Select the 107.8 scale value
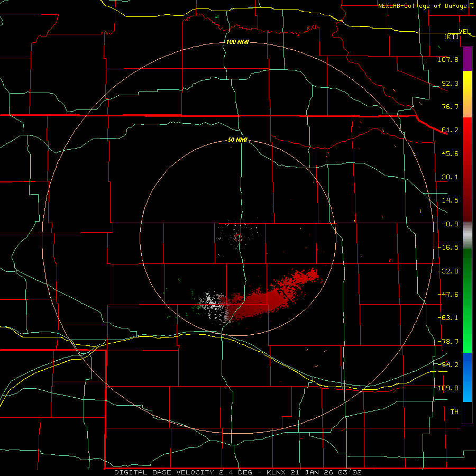This screenshot has width=476, height=476. click(x=448, y=59)
